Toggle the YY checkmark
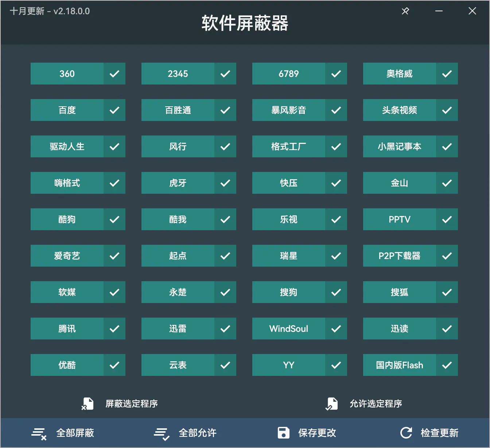 coord(336,365)
